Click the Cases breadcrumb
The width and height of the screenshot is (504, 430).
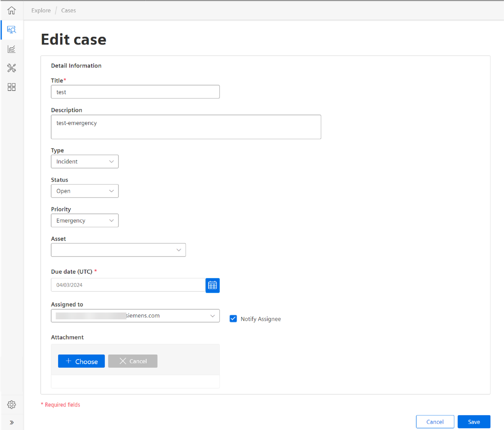68,10
